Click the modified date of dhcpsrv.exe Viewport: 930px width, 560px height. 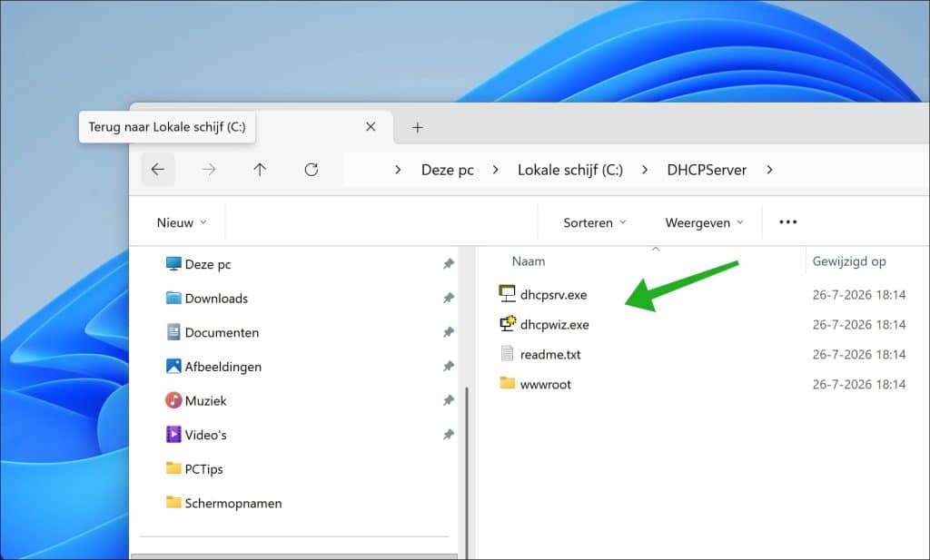[859, 294]
